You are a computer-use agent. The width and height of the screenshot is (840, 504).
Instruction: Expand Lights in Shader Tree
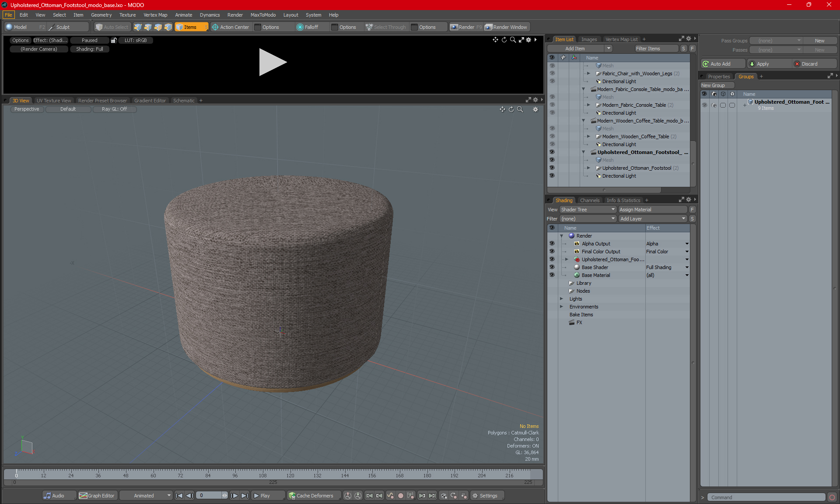click(x=561, y=299)
